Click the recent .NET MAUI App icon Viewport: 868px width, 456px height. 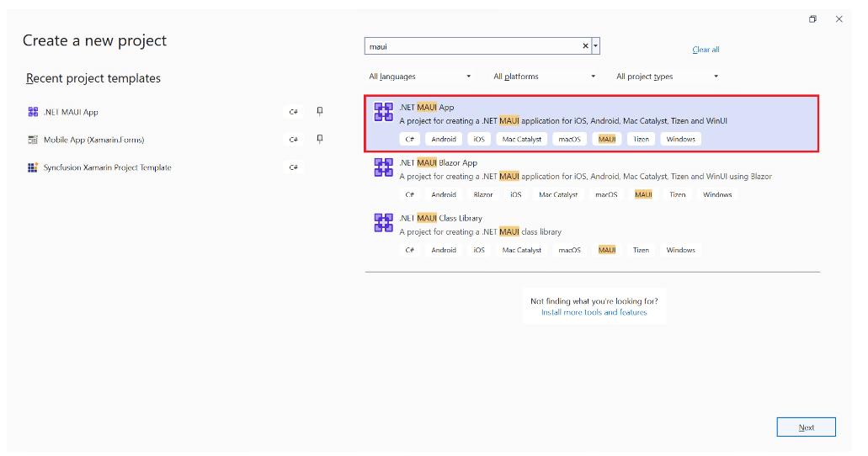pyautogui.click(x=33, y=112)
